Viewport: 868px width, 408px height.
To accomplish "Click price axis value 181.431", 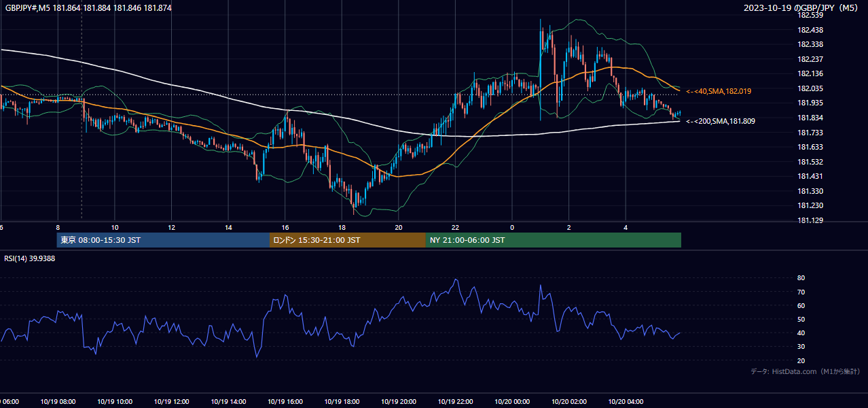I will [810, 177].
